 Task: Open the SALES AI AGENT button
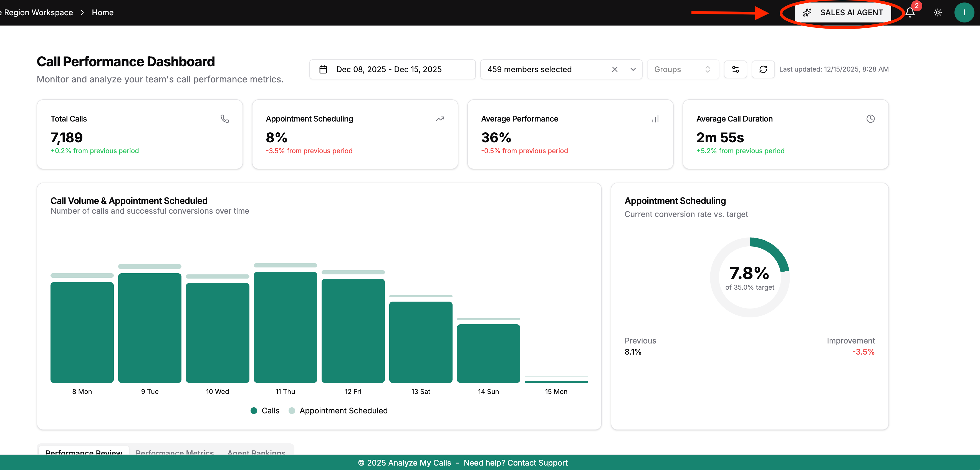coord(843,12)
